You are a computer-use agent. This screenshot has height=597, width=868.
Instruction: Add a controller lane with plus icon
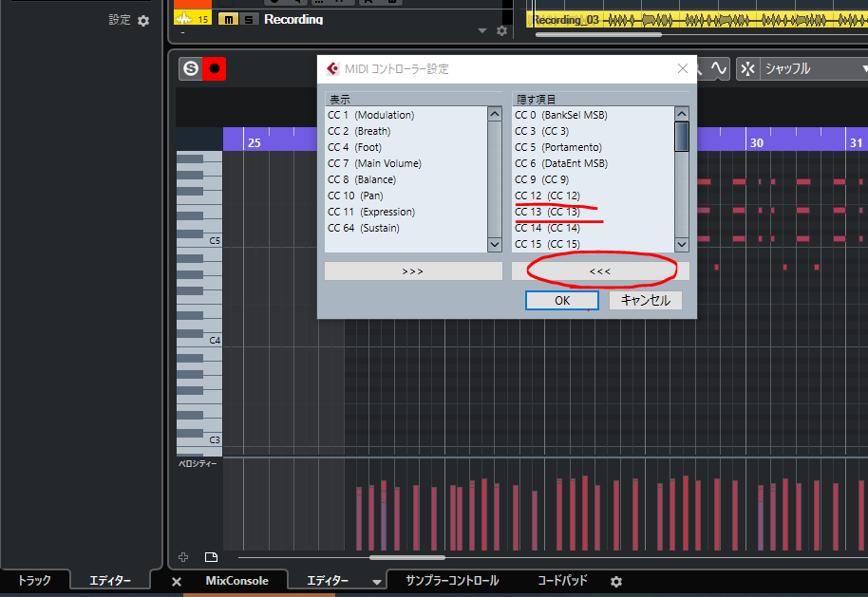183,557
